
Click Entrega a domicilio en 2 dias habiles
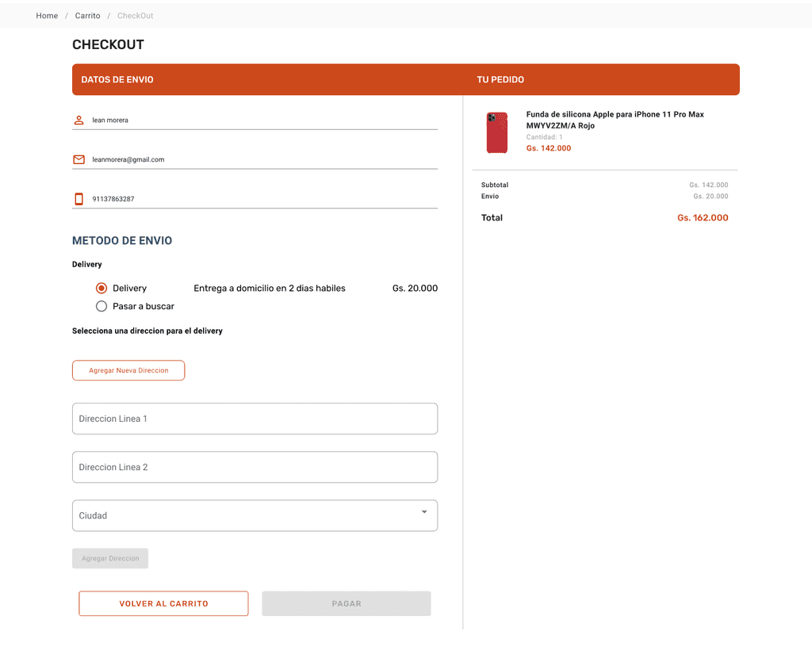tap(270, 289)
